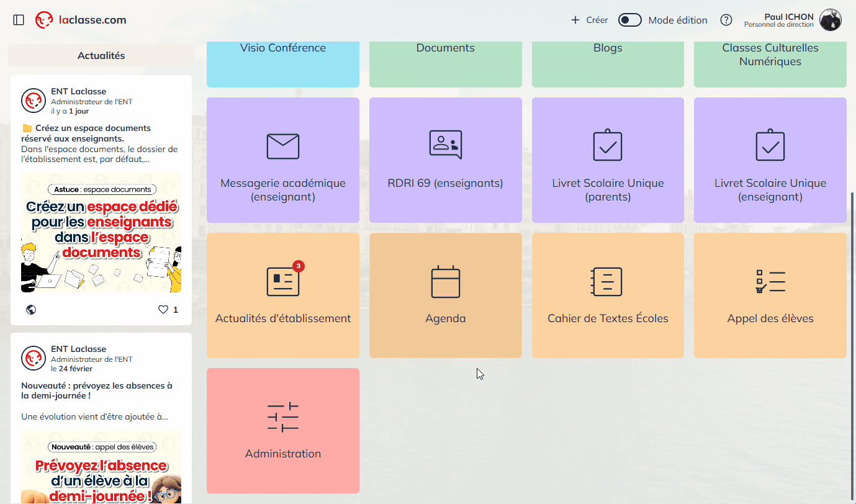The width and height of the screenshot is (856, 504).
Task: Click the page vertical scrollbar
Action: (852, 310)
